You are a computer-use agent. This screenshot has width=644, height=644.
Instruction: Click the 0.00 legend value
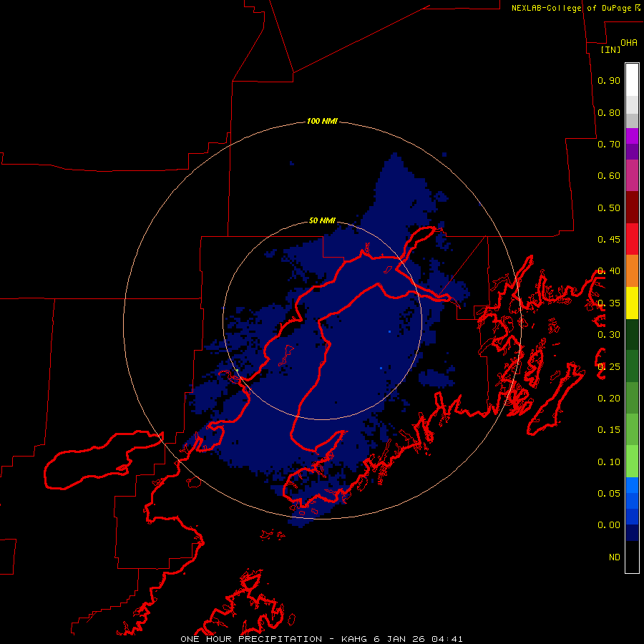click(609, 525)
